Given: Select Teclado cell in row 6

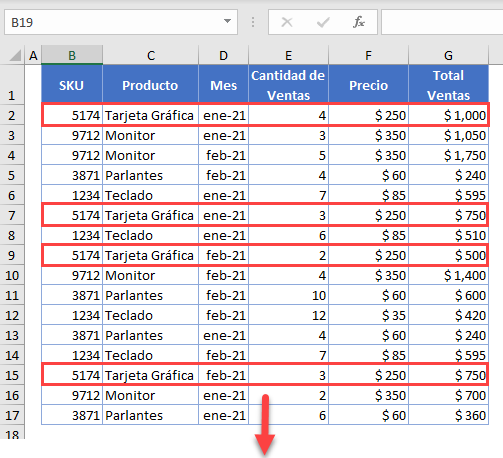Looking at the screenshot, I should 150,195.
